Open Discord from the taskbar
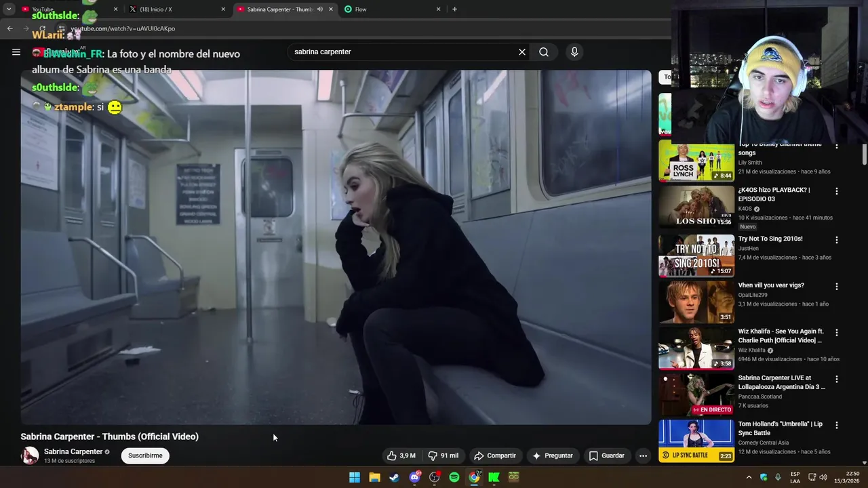 click(x=414, y=477)
